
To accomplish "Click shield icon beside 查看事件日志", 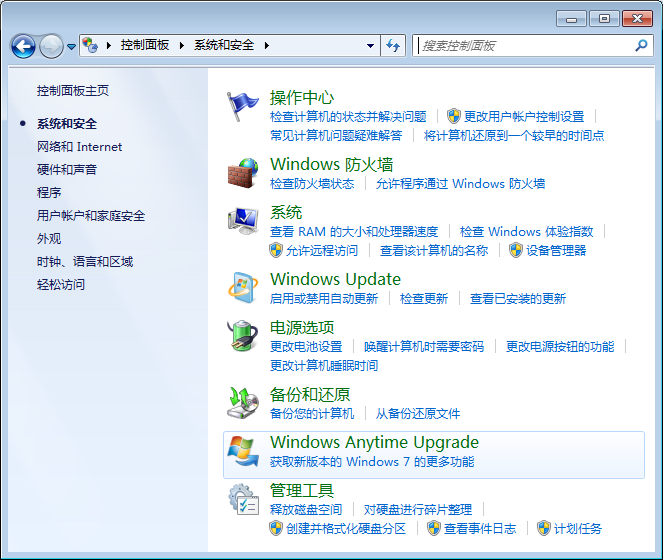I will coord(433,528).
